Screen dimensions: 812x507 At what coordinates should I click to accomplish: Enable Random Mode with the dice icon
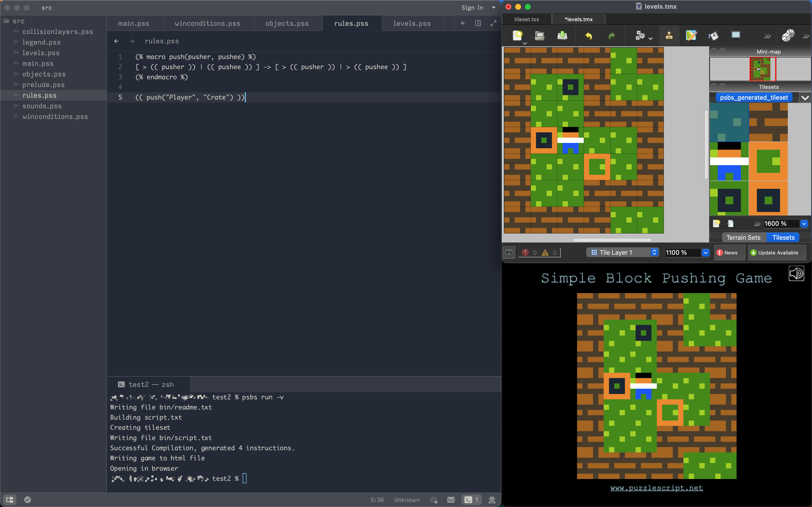click(789, 35)
